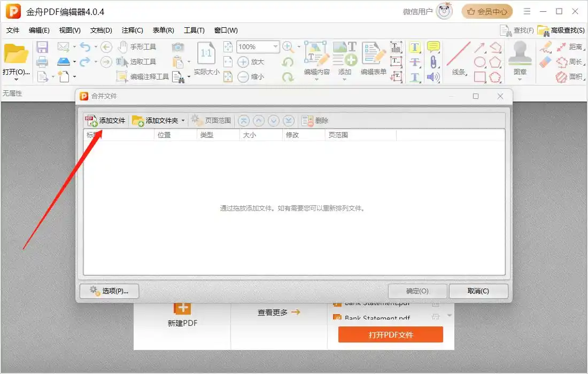
Task: Select the 线条 line drawing tool
Action: [x=459, y=59]
